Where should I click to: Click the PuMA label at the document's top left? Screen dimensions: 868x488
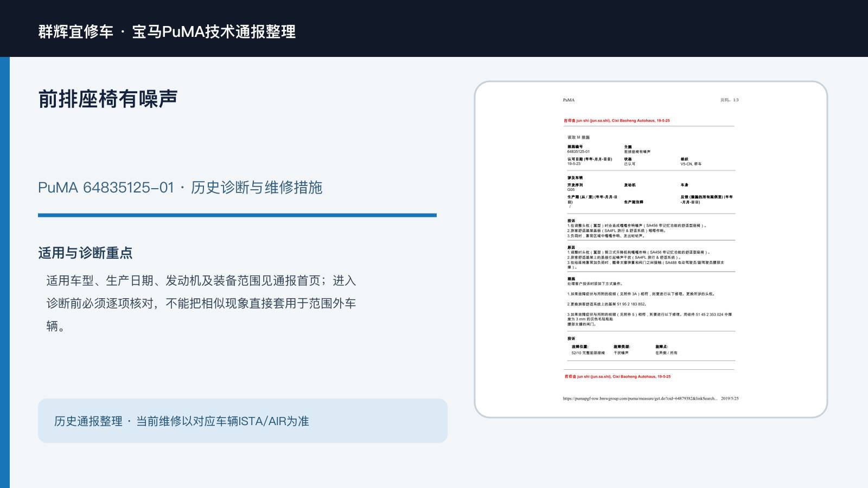coord(569,100)
